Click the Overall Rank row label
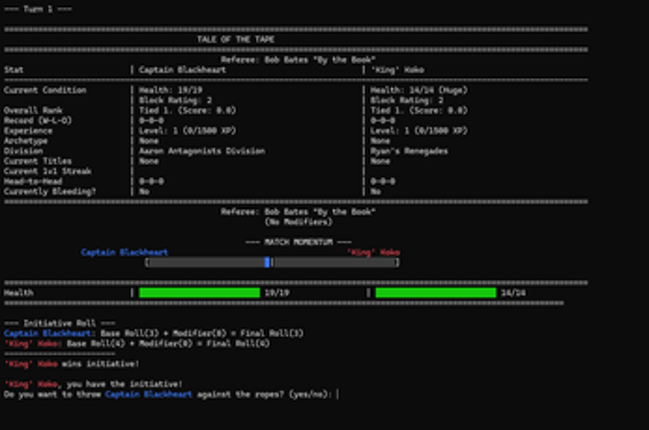Image resolution: width=649 pixels, height=430 pixels. pos(34,110)
